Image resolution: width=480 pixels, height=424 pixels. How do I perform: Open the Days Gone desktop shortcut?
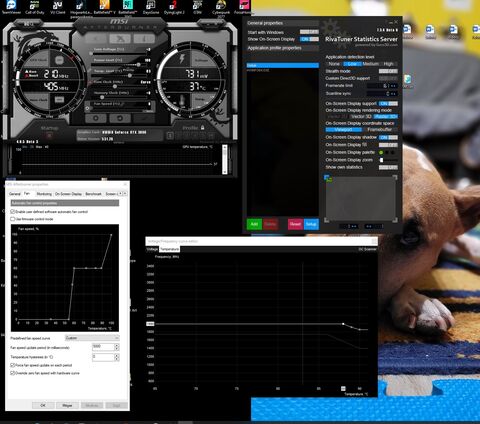point(151,7)
